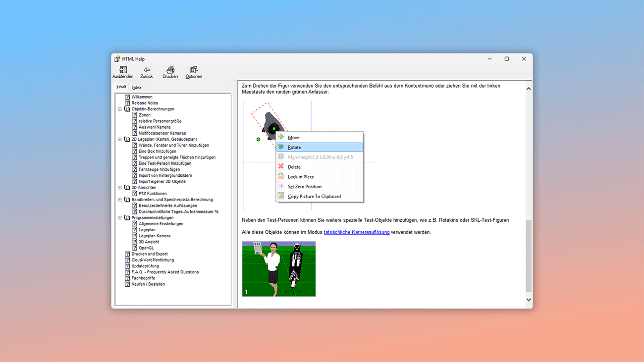The image size is (644, 362).
Task: Collapse the Objektiv-Berechnungen tree node
Action: [120, 109]
